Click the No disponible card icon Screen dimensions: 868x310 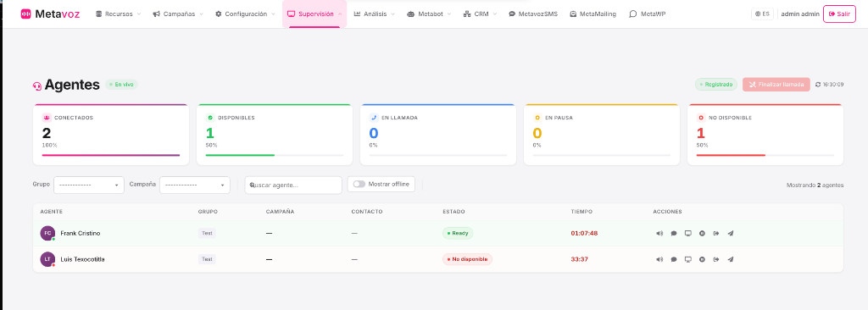(701, 118)
